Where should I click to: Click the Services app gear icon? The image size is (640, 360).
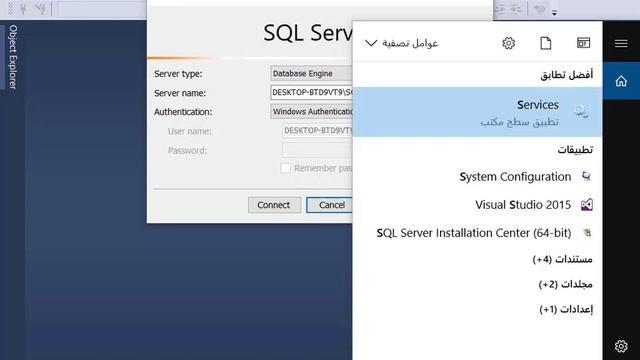[x=580, y=111]
